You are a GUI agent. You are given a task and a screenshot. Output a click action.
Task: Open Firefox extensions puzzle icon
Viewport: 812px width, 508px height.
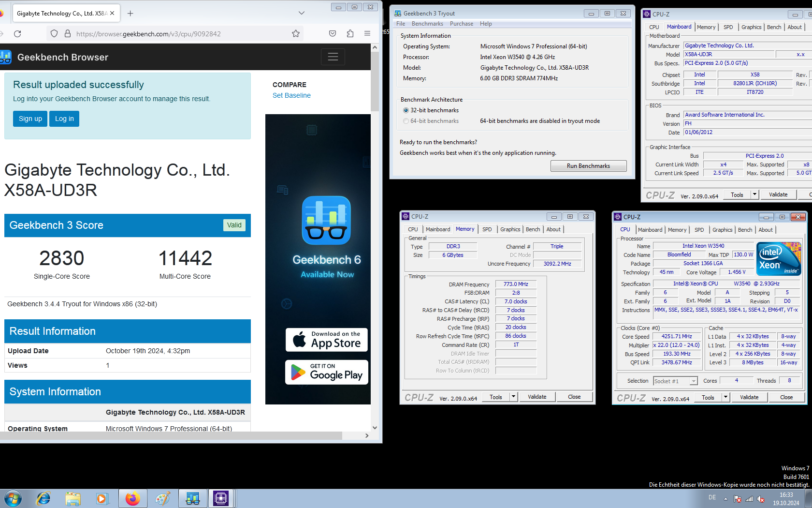(350, 33)
